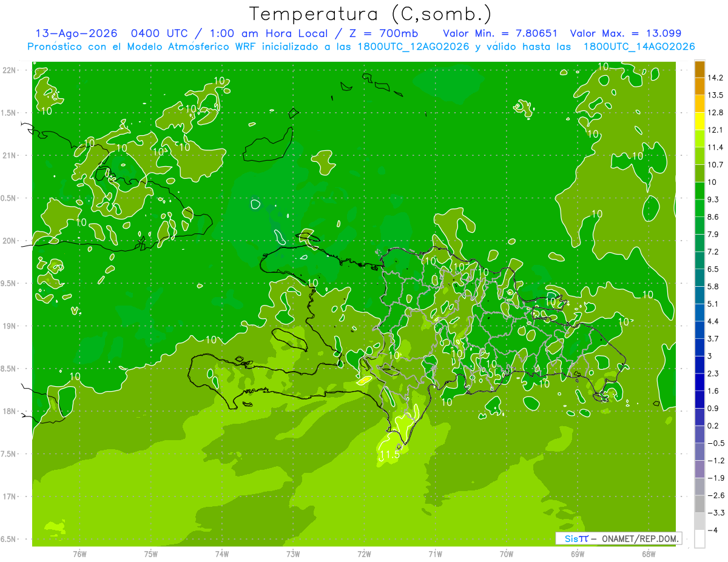Pick the orange swatch between 13.5 and 14.2
The width and height of the screenshot is (728, 562).
[x=699, y=87]
